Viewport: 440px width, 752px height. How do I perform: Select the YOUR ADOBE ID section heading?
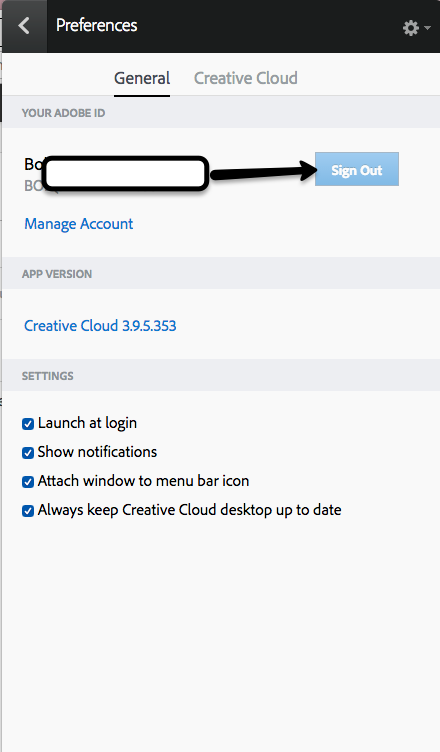63,113
